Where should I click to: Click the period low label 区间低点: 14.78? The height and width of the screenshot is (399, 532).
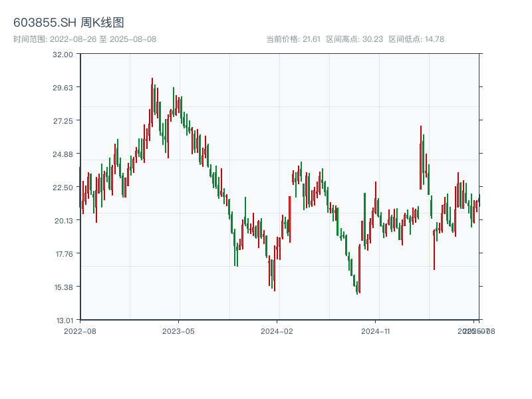[x=416, y=39]
